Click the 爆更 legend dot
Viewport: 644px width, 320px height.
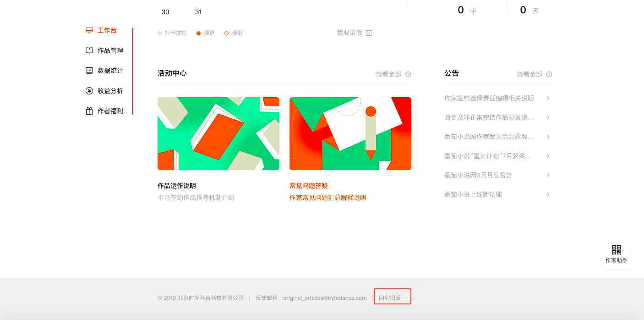[199, 33]
